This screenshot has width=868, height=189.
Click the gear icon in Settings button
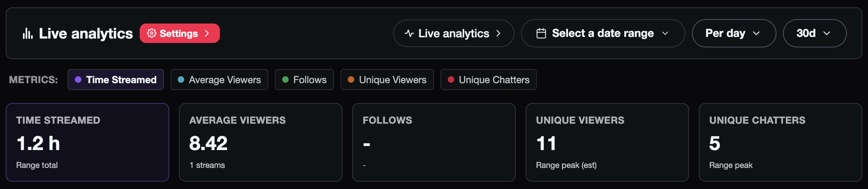point(151,33)
